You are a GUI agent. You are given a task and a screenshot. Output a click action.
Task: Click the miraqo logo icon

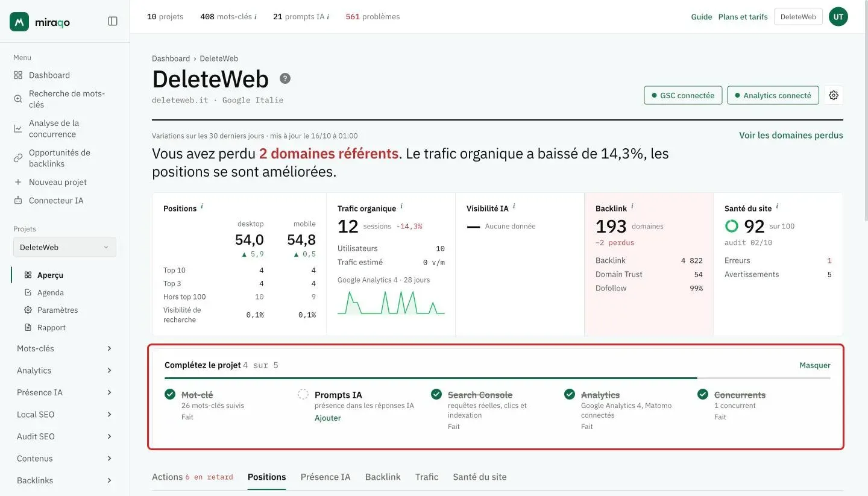coord(19,22)
